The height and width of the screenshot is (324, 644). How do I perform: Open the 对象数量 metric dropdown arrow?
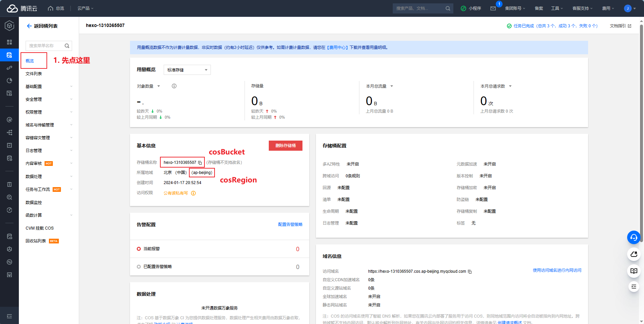click(x=159, y=86)
